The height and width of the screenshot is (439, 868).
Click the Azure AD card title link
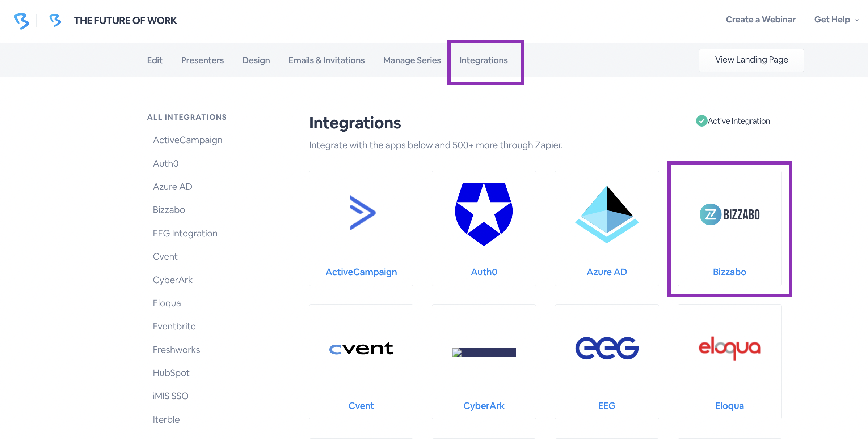607,272
